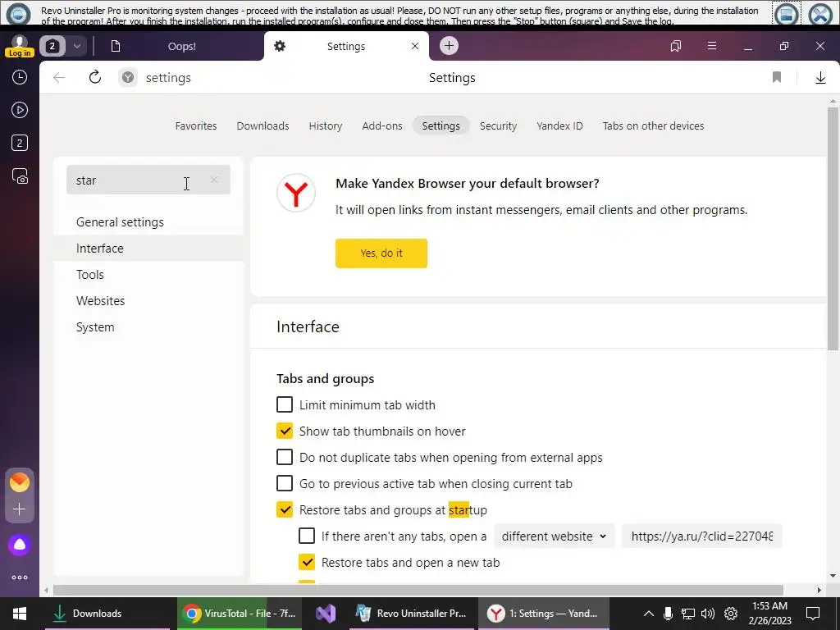Uncheck Show tab thumbnails on hover
Image resolution: width=840 pixels, height=630 pixels.
[285, 431]
